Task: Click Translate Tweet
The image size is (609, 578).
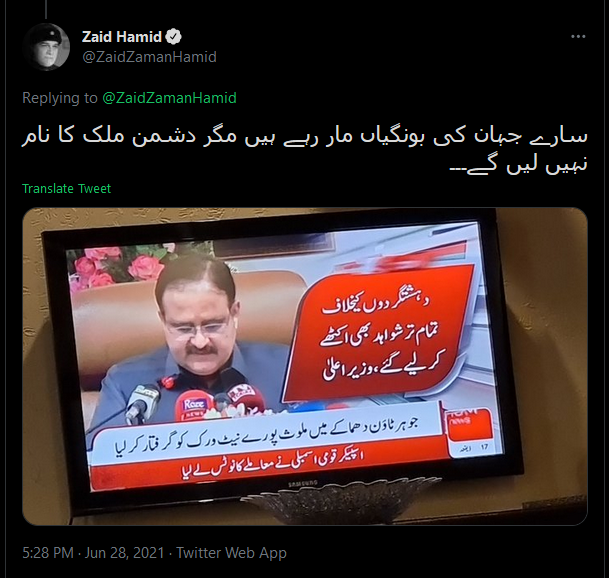Action: tap(66, 189)
